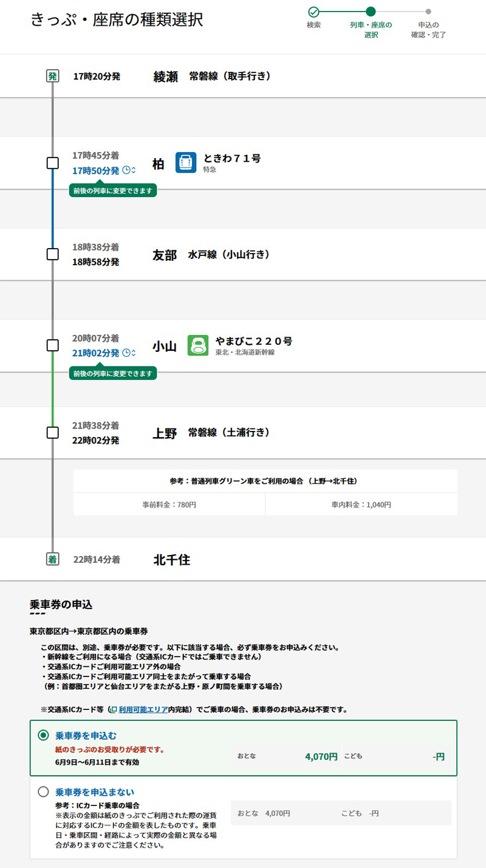Click the 前後の列車に変更できます badge under 小山

(113, 373)
